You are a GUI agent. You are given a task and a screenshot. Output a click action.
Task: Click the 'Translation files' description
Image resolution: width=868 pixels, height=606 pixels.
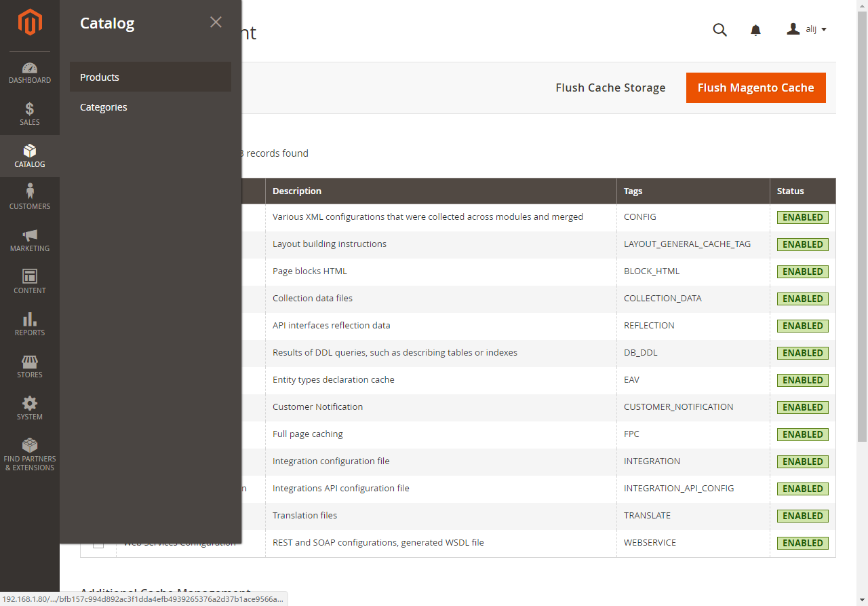[305, 515]
